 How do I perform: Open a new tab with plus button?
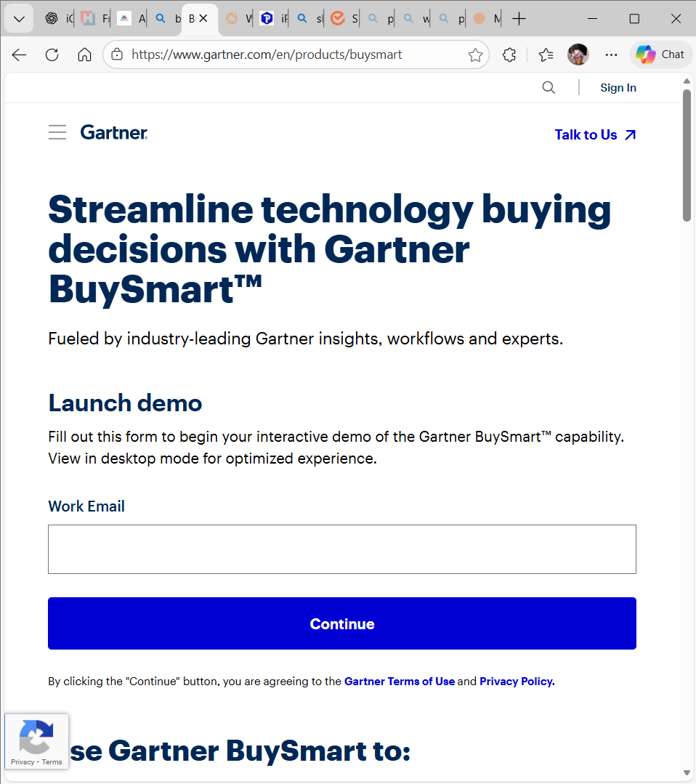click(519, 19)
